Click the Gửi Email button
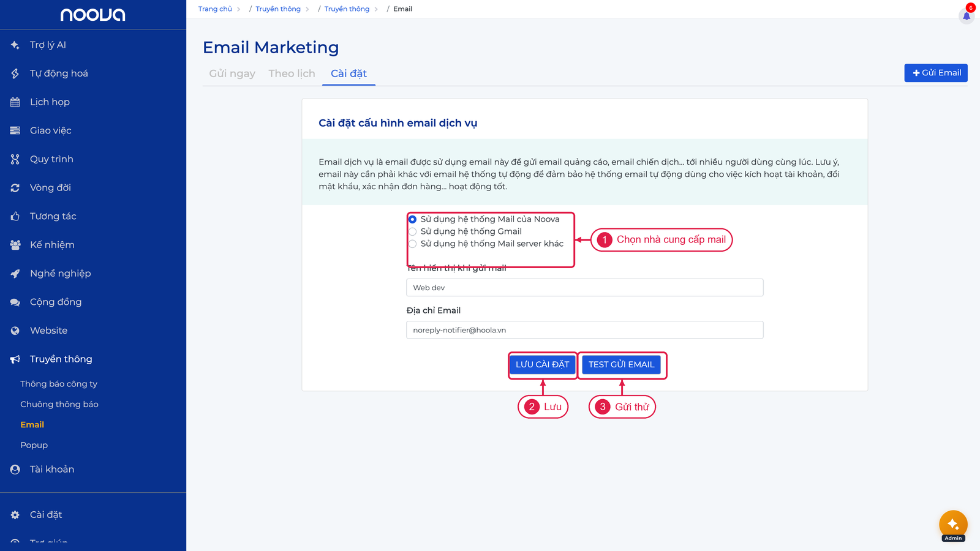 (x=936, y=73)
